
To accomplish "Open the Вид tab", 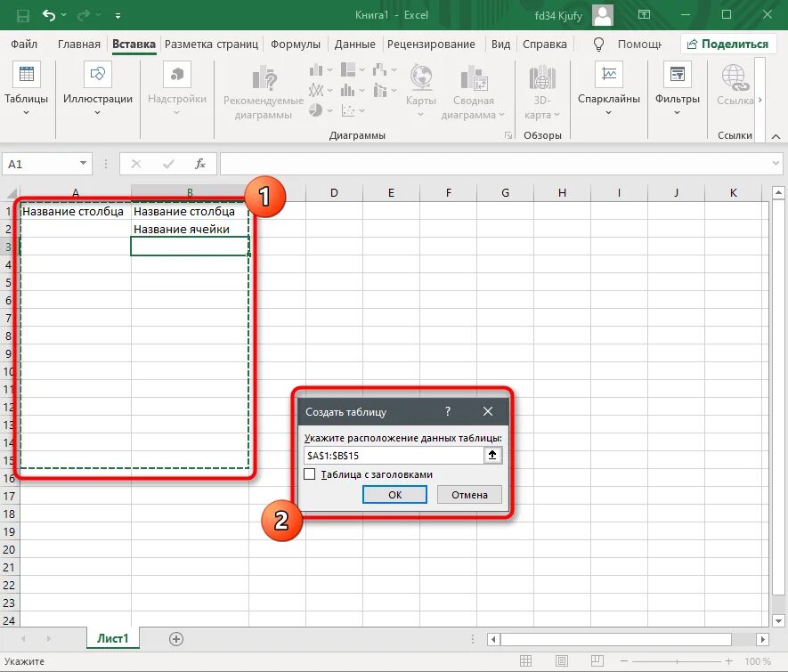I will (x=500, y=45).
